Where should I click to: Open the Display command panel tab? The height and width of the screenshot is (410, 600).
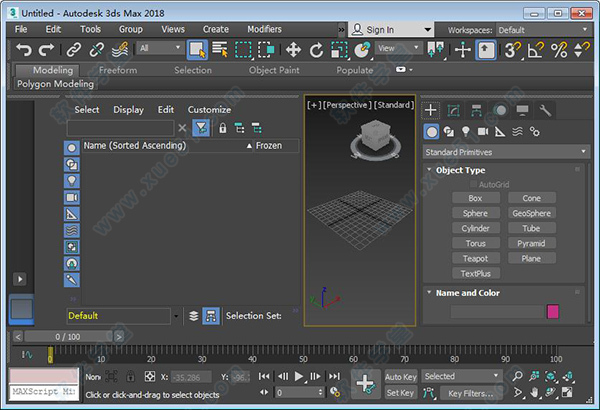pos(522,111)
